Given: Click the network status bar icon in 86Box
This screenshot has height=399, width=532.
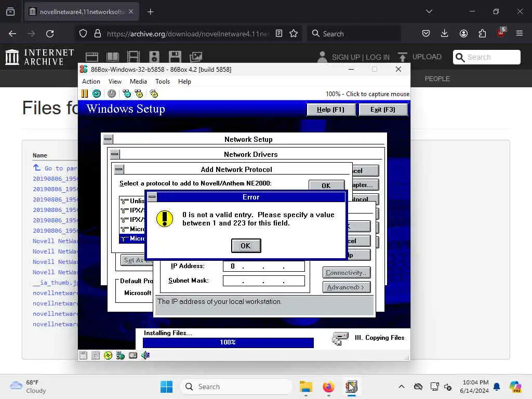Looking at the screenshot, I should coord(121,355).
